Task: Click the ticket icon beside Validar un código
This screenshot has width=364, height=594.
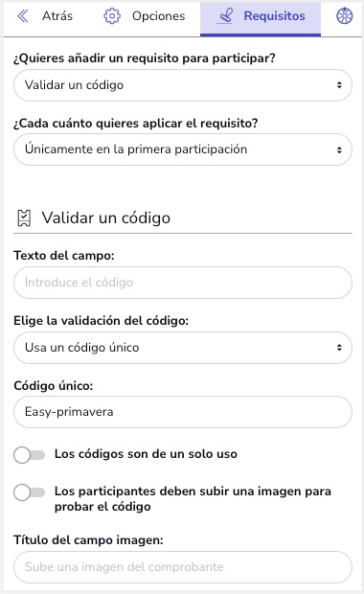Action: click(24, 218)
